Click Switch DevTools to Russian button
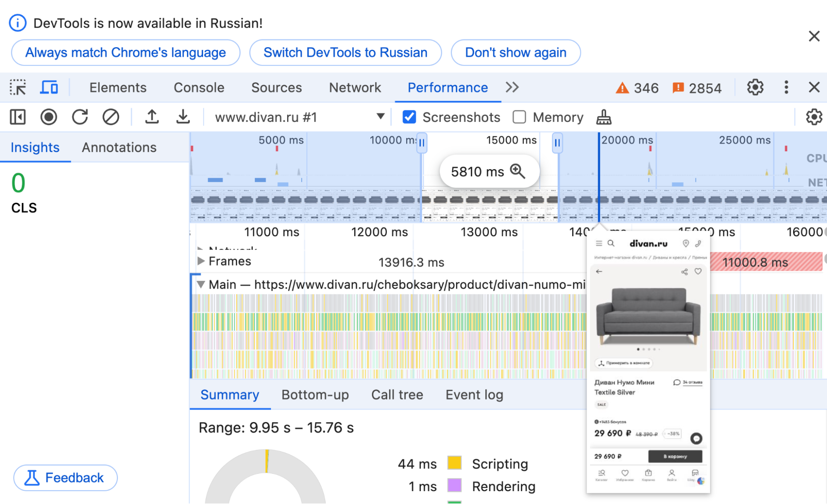 click(345, 53)
